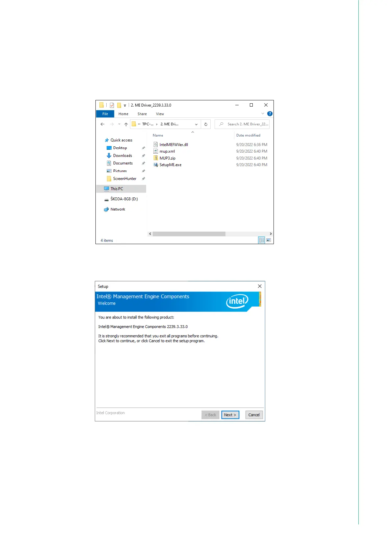Click the Properties quick access toolbar icon
392x554 pixels.
coord(112,105)
